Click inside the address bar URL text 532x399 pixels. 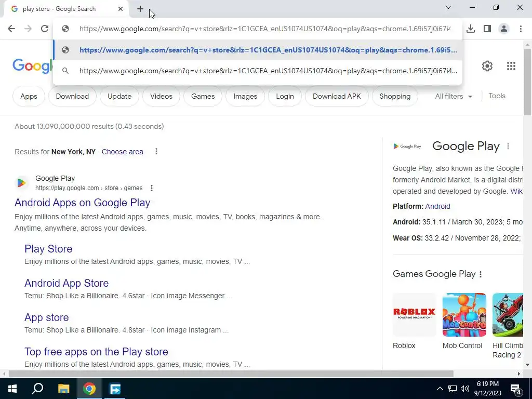pyautogui.click(x=265, y=29)
